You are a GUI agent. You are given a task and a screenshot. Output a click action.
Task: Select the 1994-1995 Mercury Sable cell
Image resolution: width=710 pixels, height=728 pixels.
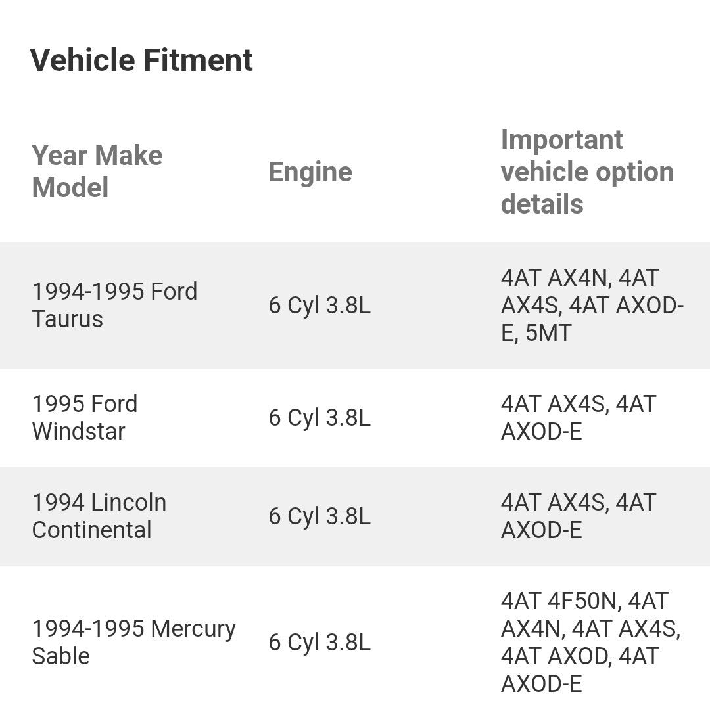pyautogui.click(x=134, y=642)
